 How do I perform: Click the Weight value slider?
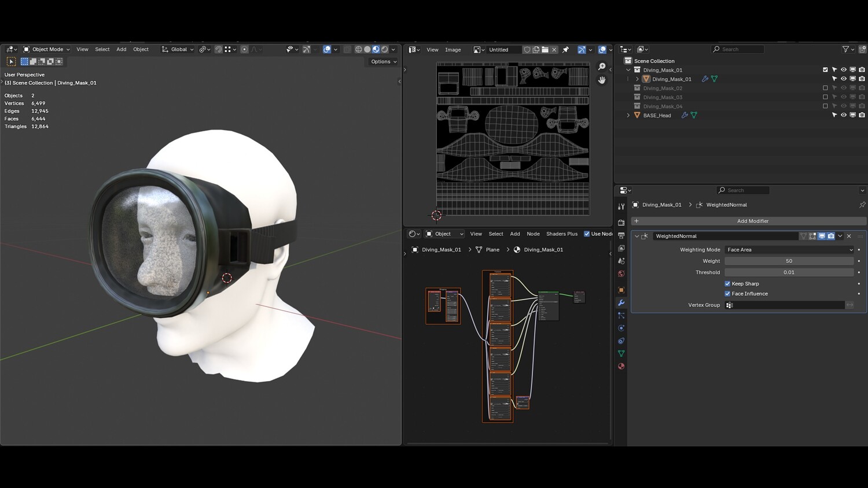(x=789, y=261)
